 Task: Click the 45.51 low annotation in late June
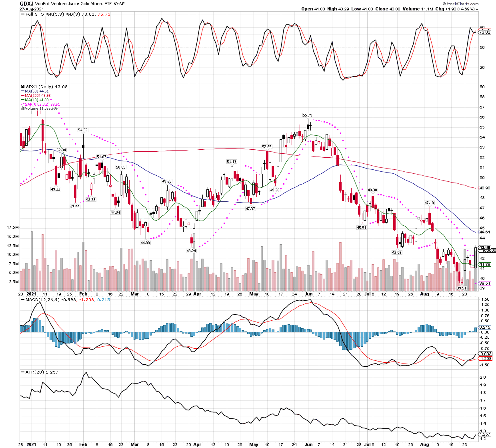click(x=362, y=227)
